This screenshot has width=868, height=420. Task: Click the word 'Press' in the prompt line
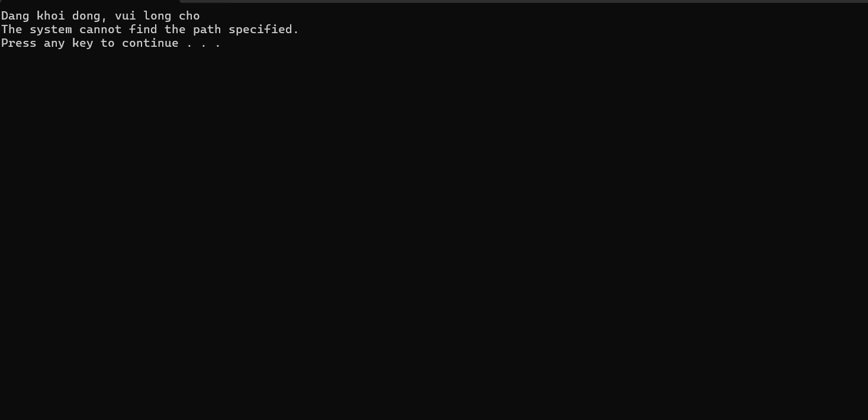pos(19,43)
